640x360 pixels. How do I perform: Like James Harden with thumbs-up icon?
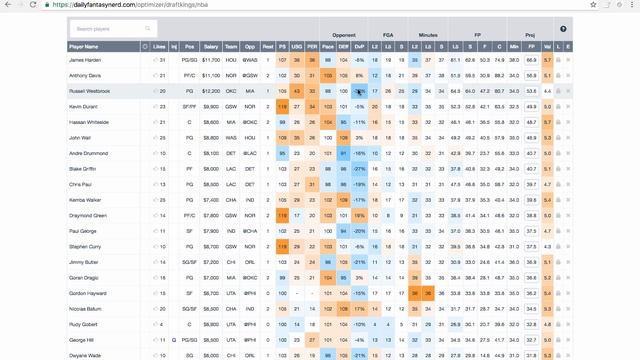pyautogui.click(x=156, y=60)
